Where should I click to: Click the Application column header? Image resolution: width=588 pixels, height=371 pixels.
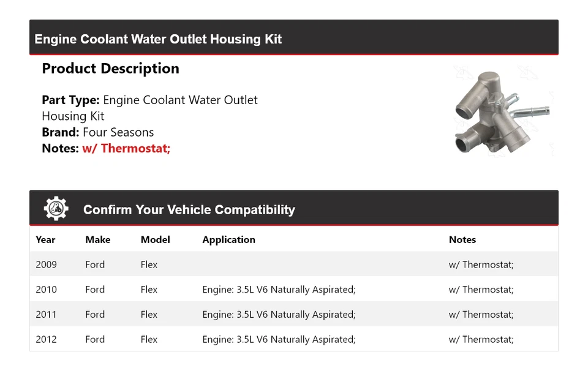228,240
